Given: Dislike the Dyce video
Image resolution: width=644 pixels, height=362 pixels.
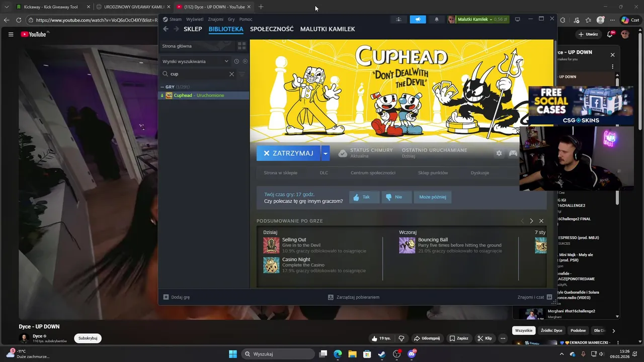Looking at the screenshot, I should 401,338.
